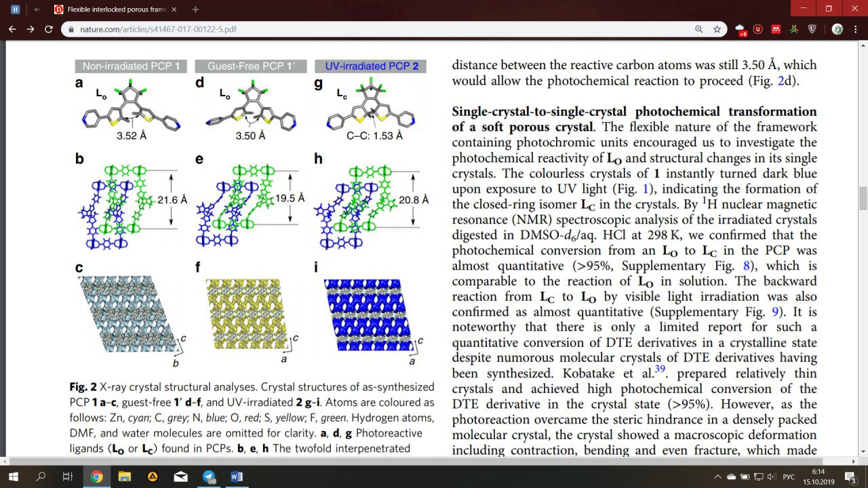The width and height of the screenshot is (868, 488).
Task: Open the green-yellow tri-arrow extension
Action: 794,29
